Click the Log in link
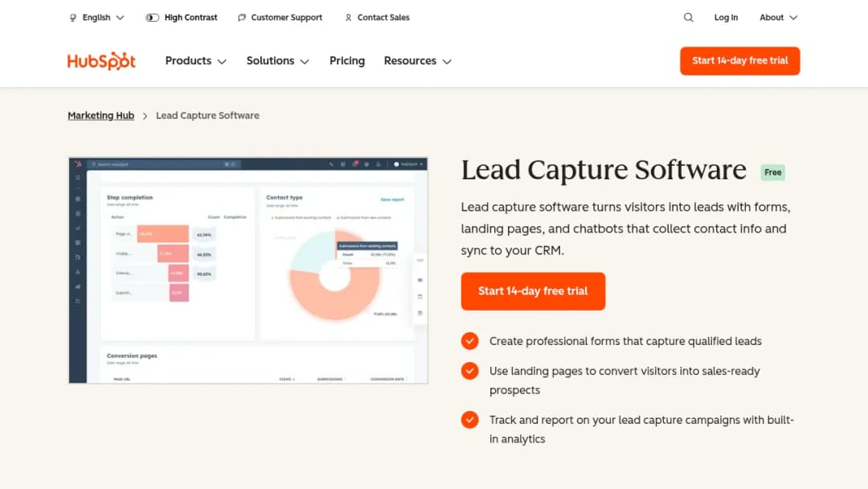 click(726, 18)
